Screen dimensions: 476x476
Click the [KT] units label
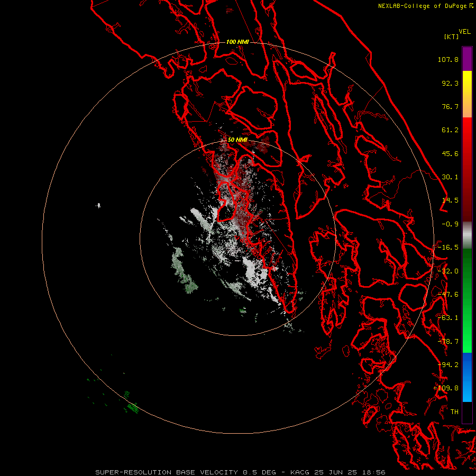coord(452,36)
